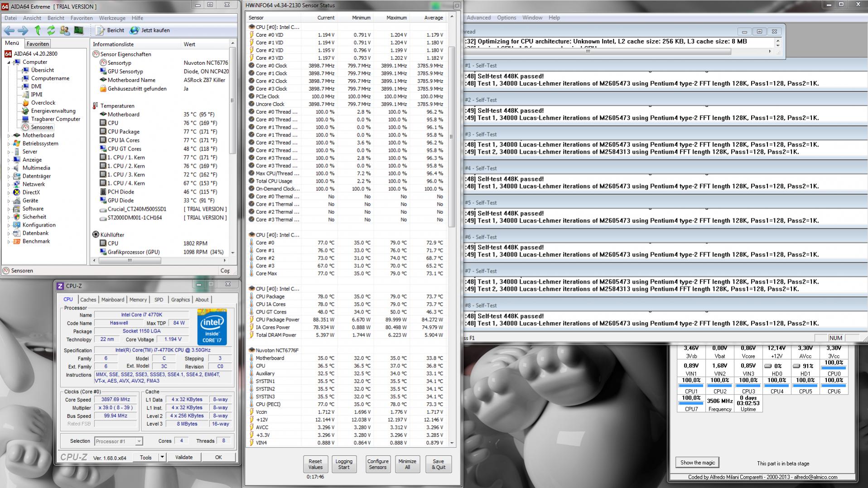Expand the Server node in AIDA64 tree
This screenshot has width=868, height=488.
pos(9,152)
